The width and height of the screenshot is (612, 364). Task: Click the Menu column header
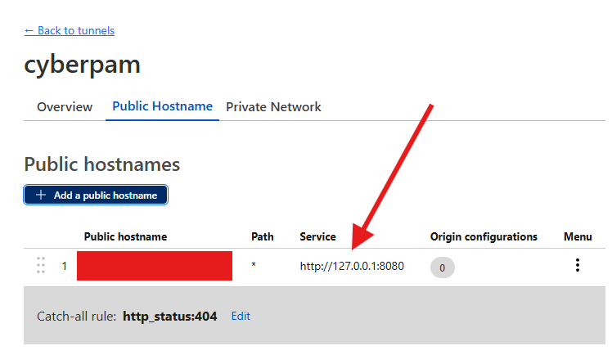tap(578, 237)
